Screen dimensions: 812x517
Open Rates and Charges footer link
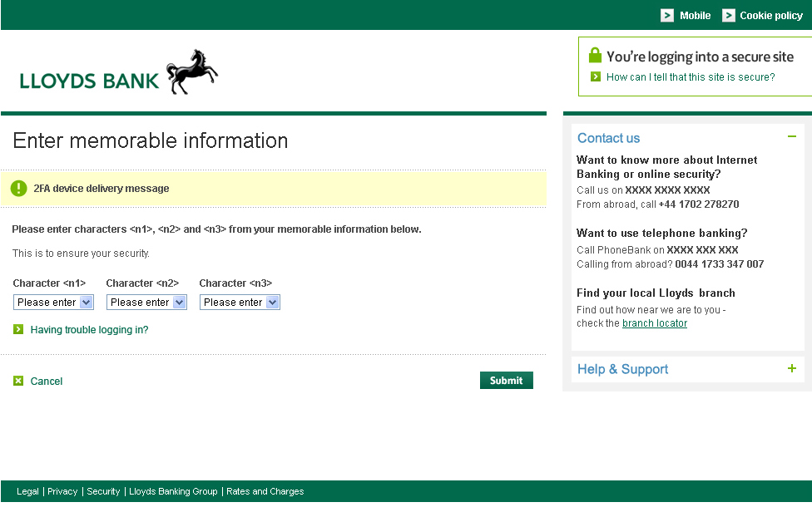pos(265,491)
